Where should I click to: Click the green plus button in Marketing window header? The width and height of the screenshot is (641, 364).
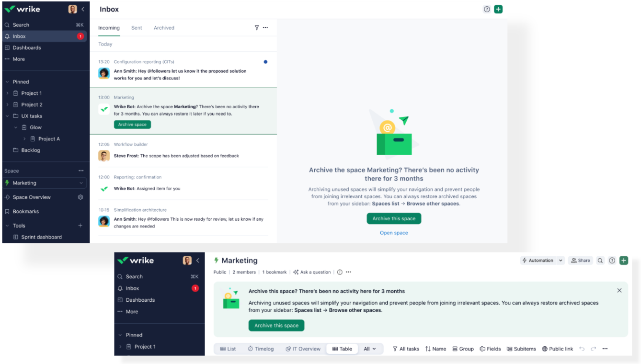(x=623, y=261)
